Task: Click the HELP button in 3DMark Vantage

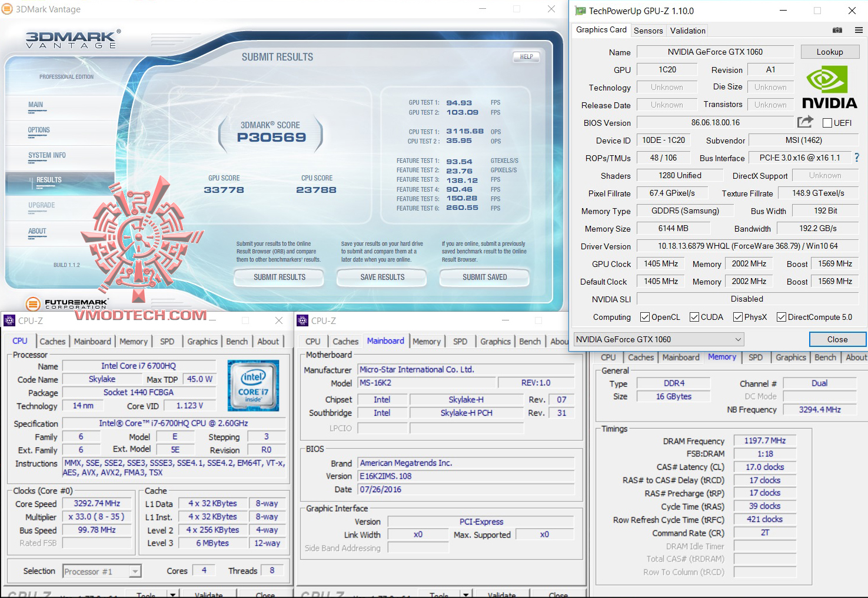Action: coord(527,57)
